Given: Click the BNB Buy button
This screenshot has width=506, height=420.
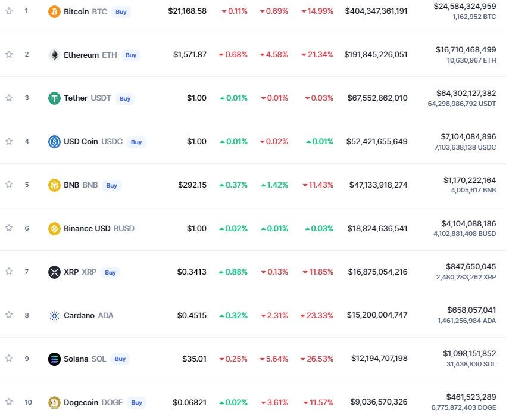Looking at the screenshot, I should click(x=111, y=185).
